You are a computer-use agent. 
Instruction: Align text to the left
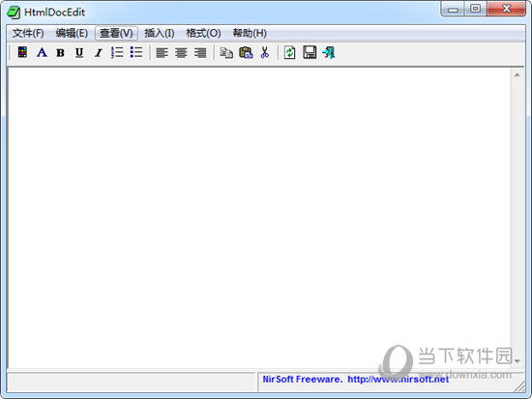(x=162, y=53)
